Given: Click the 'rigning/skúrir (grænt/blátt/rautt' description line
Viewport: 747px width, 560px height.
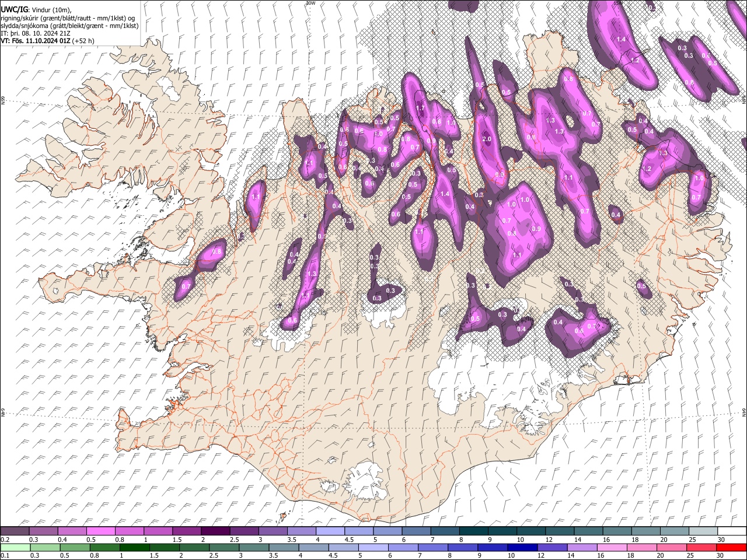Looking at the screenshot, I should [68, 17].
